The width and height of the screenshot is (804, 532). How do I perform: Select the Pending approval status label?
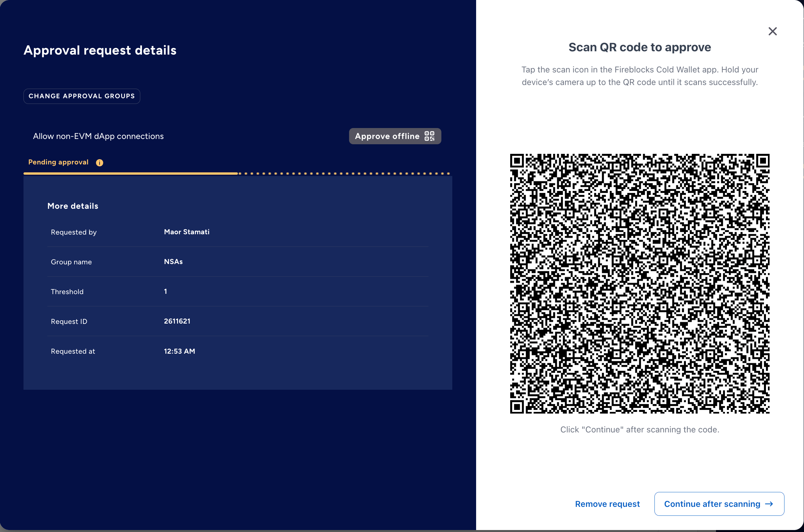point(58,162)
